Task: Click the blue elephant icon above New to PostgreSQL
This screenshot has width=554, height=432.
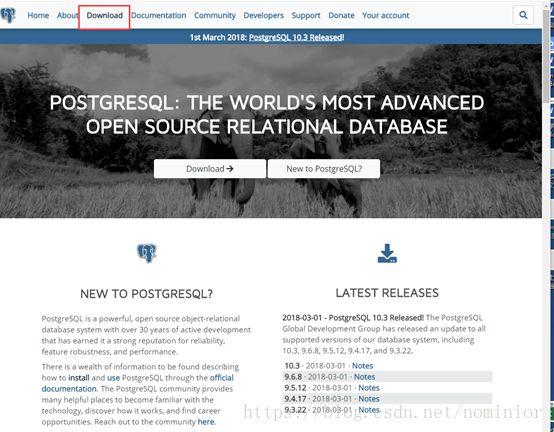Action: coord(147,253)
